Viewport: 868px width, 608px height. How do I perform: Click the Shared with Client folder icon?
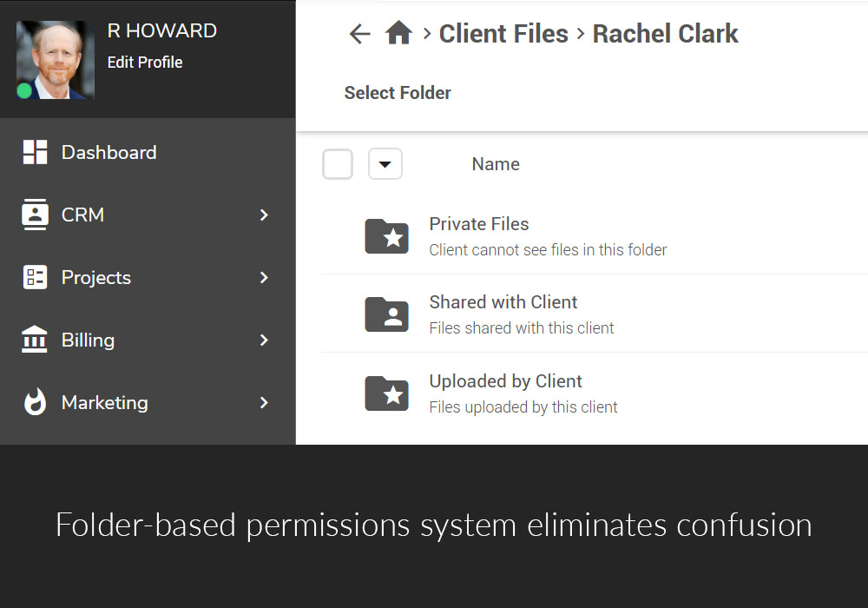click(386, 314)
